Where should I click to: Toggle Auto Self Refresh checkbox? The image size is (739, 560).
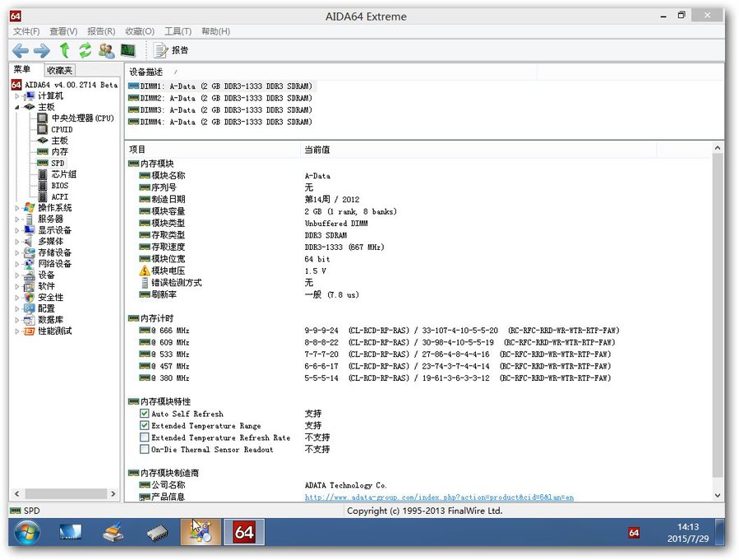click(x=144, y=414)
